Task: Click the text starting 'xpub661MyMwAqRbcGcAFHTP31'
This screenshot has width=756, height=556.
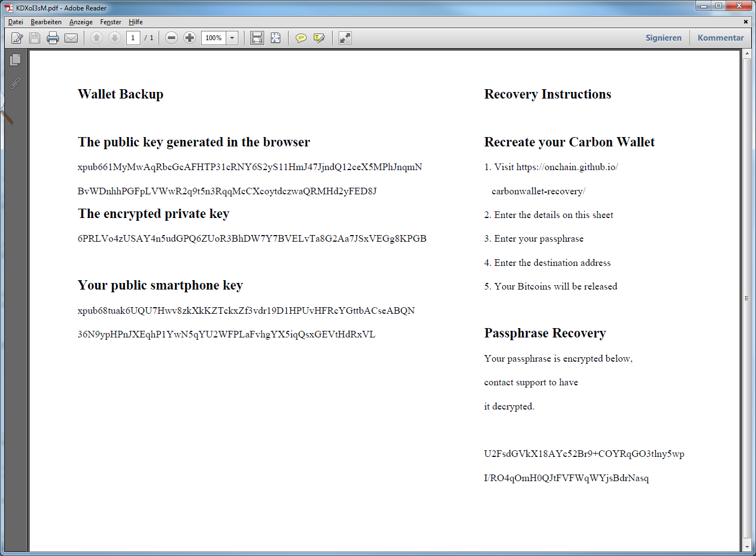Action: pos(250,167)
